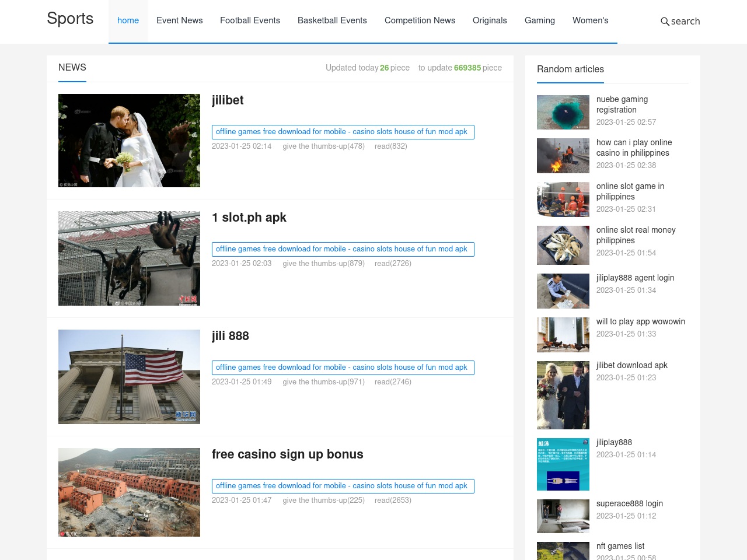Navigate to Originals section

(490, 20)
